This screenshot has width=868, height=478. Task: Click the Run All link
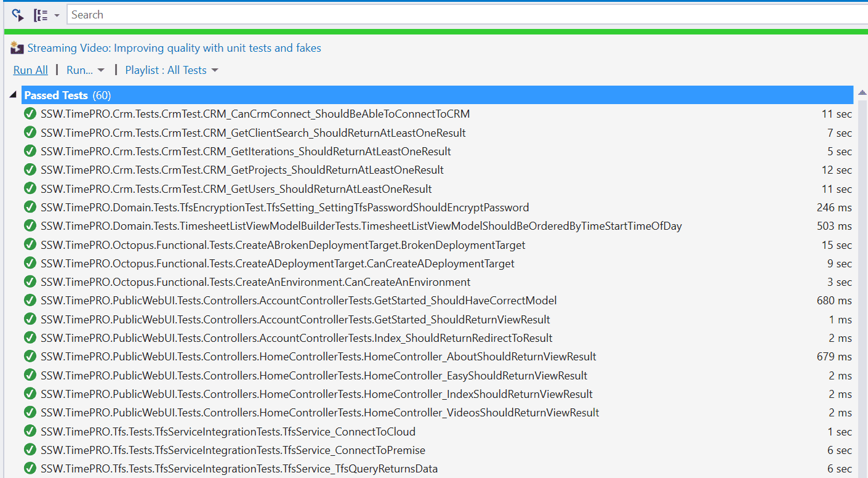pos(31,70)
